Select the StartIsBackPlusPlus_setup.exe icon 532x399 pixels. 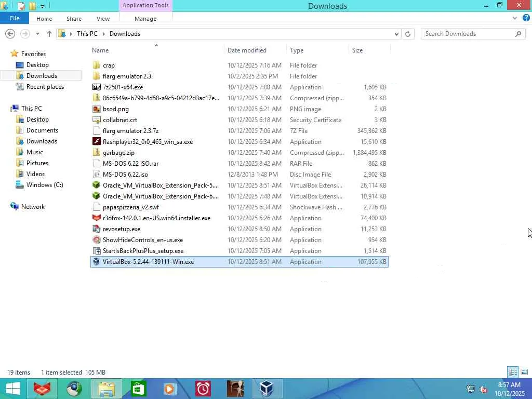(x=96, y=251)
